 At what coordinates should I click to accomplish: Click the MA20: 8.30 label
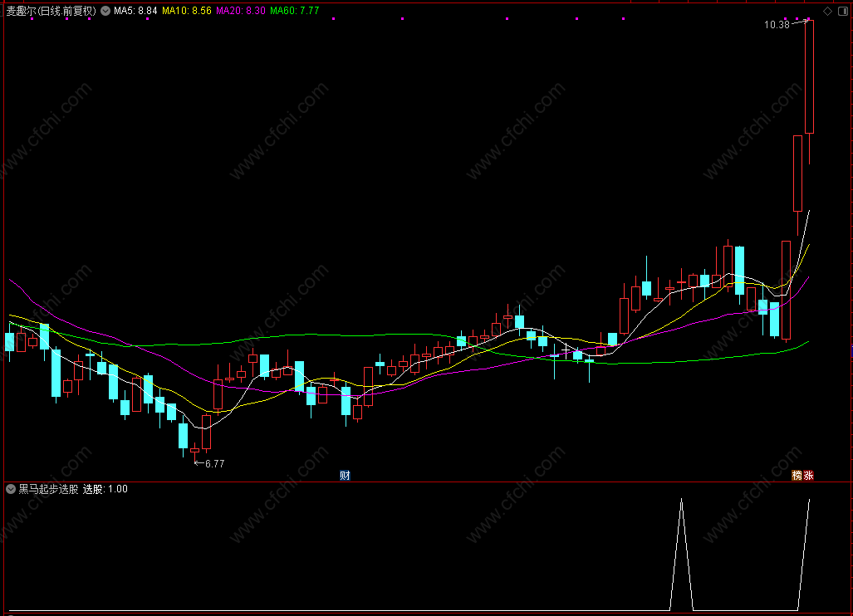coord(240,11)
